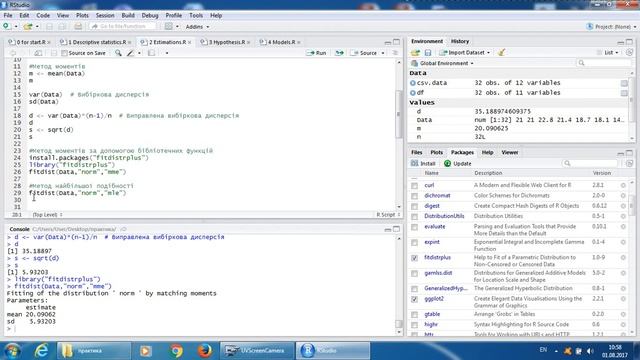This screenshot has height=360, width=640.
Task: Create a new file with the green plus icon
Action: tap(6, 27)
